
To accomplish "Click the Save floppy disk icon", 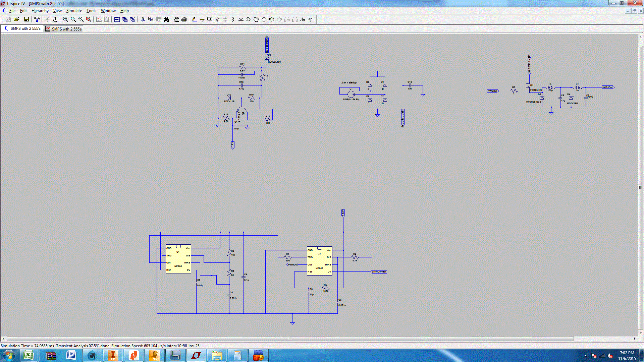I will [26, 19].
